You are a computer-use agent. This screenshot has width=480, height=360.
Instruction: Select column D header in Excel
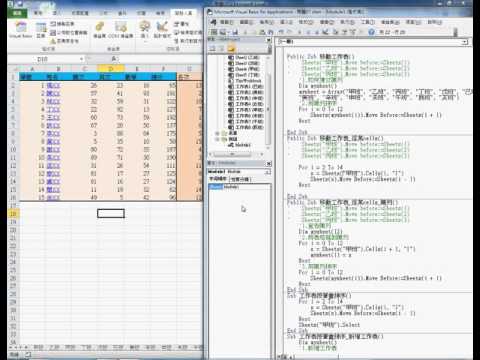click(111, 69)
